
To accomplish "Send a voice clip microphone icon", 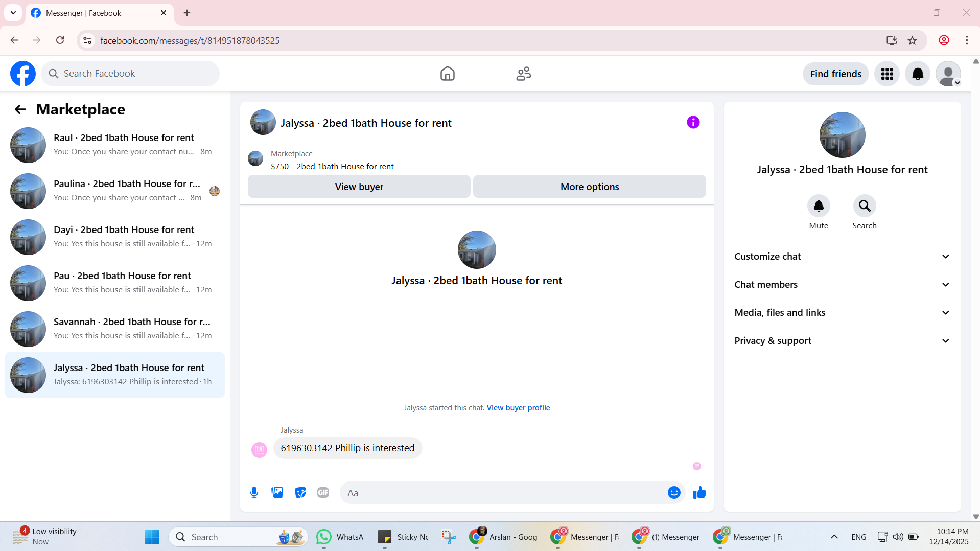I will (254, 493).
